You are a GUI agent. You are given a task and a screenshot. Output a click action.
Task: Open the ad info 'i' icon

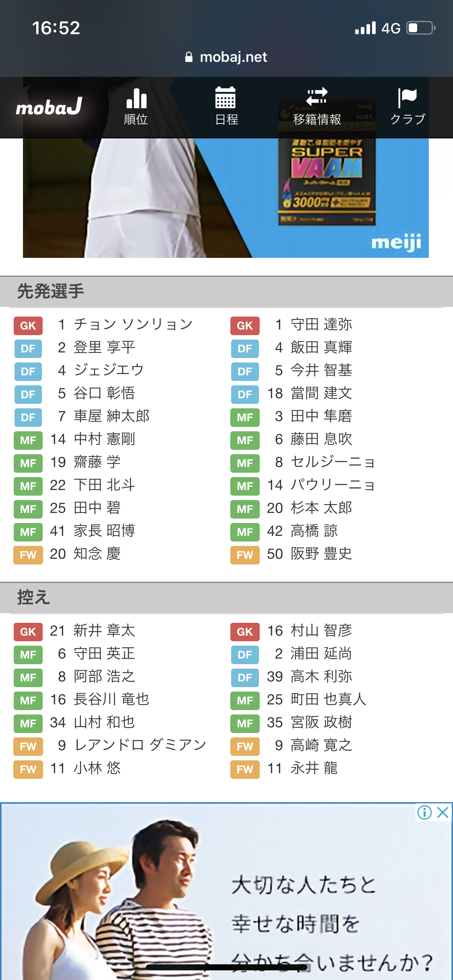pyautogui.click(x=425, y=813)
